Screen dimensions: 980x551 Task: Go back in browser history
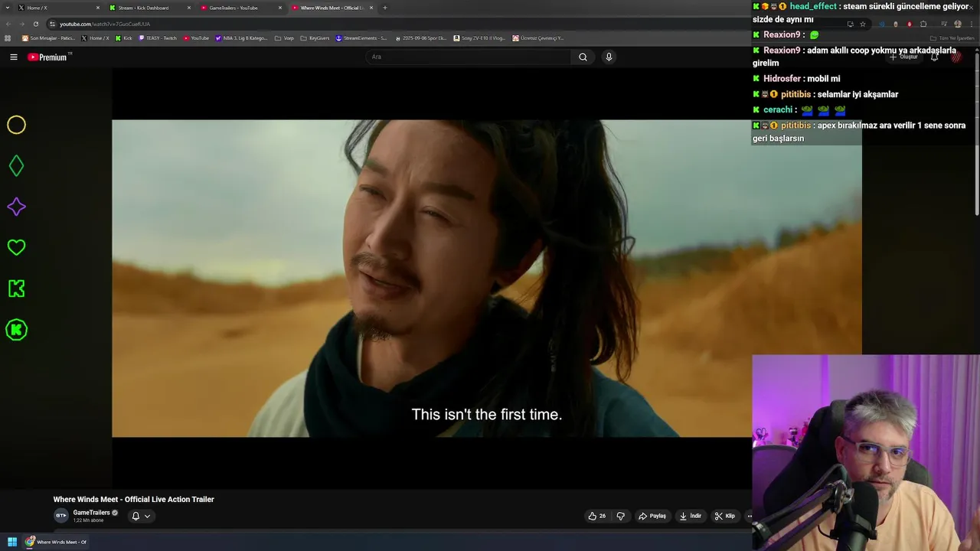8,24
